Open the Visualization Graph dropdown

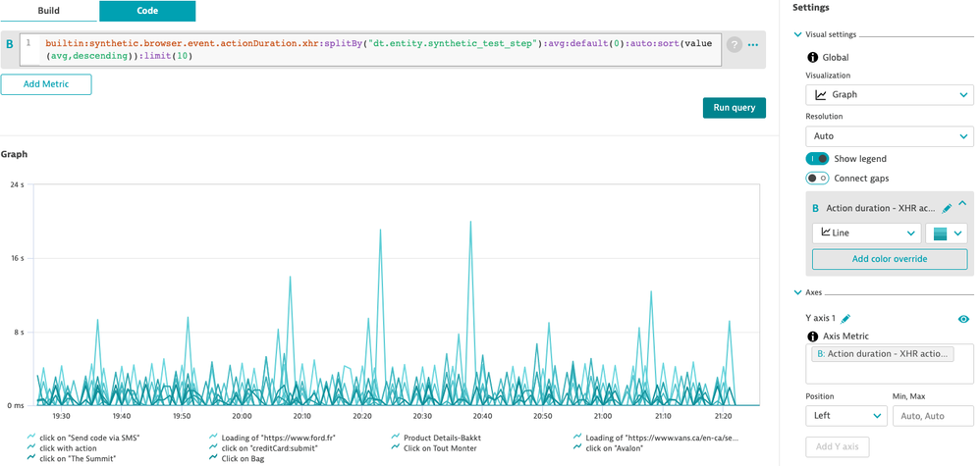(890, 94)
